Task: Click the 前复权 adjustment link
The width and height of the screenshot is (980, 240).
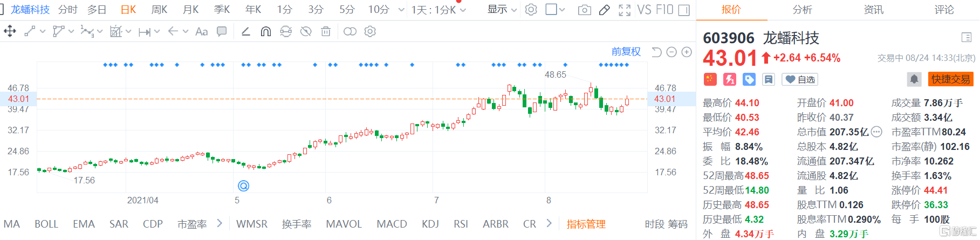Action: pyautogui.click(x=626, y=52)
